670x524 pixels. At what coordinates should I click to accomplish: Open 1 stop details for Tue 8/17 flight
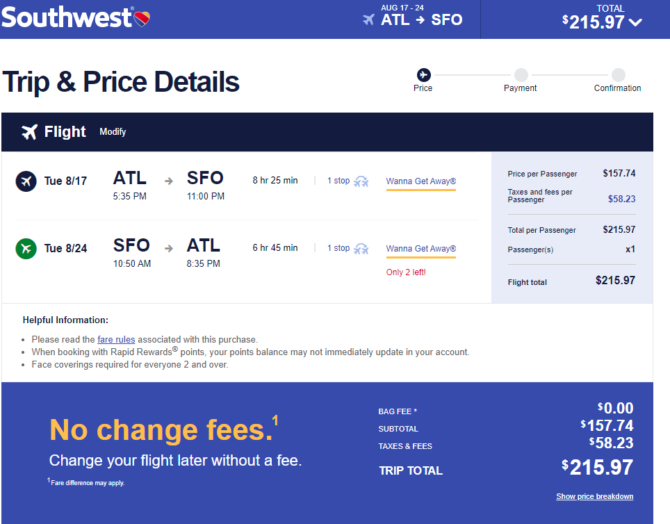(x=338, y=181)
